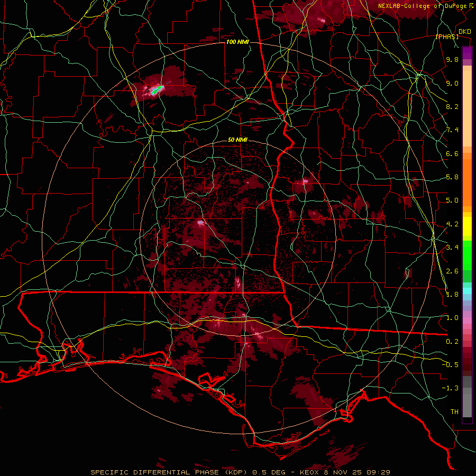Click the "5.8" color scale value
The height and width of the screenshot is (476, 476).
tap(452, 177)
